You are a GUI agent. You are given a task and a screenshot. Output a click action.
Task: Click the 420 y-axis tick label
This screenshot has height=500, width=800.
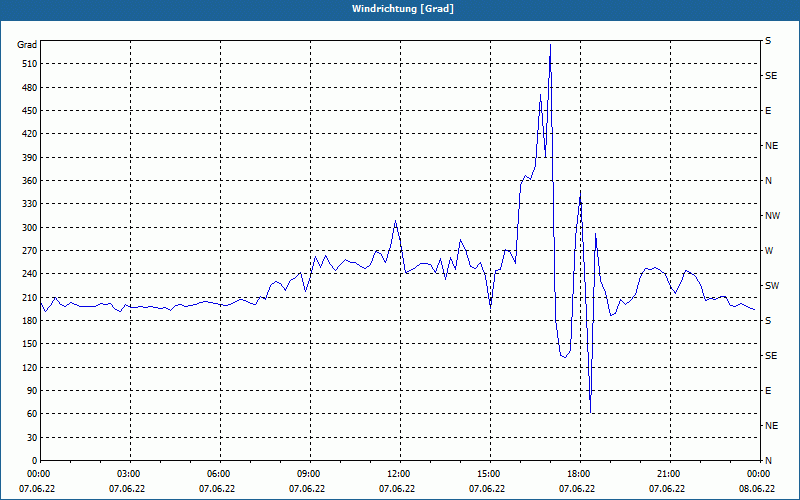coord(30,134)
